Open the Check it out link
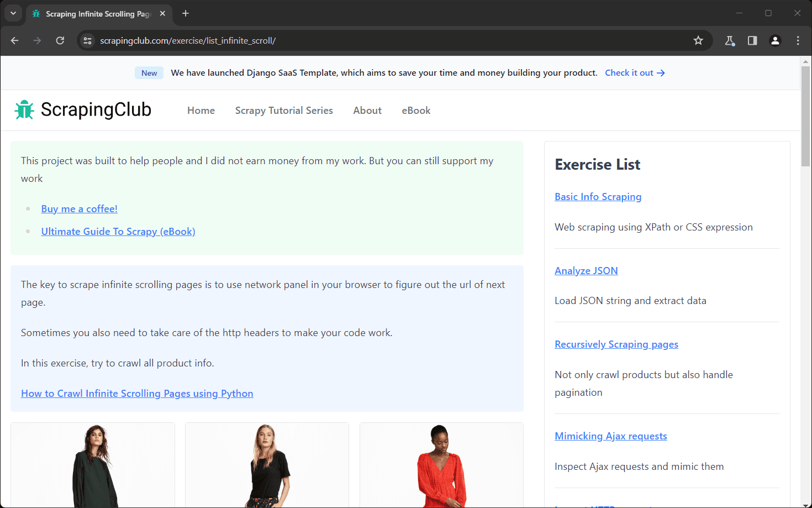 [x=635, y=73]
